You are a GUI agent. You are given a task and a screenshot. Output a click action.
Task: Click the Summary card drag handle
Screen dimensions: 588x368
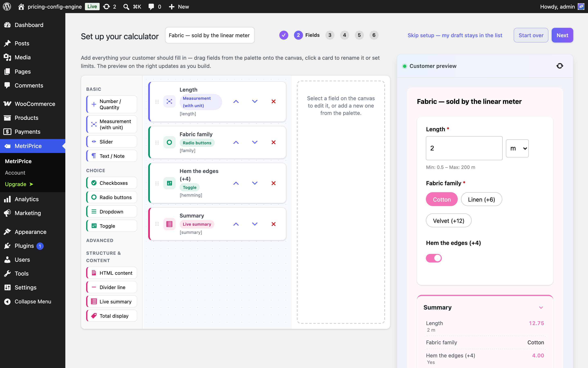tap(157, 224)
